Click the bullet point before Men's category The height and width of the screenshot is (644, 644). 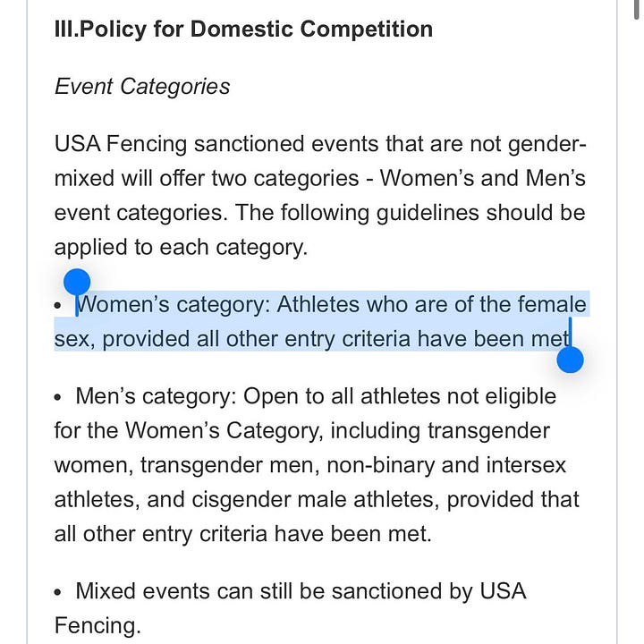[x=57, y=397]
